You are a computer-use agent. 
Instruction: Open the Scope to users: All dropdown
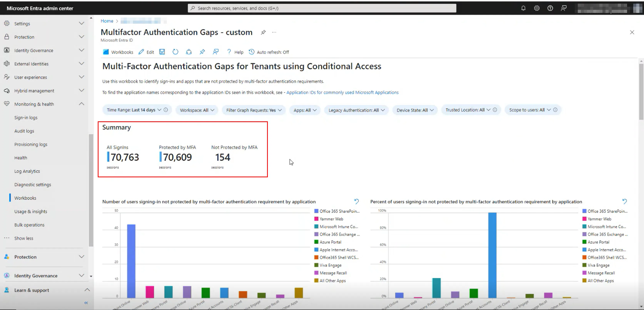coord(533,110)
